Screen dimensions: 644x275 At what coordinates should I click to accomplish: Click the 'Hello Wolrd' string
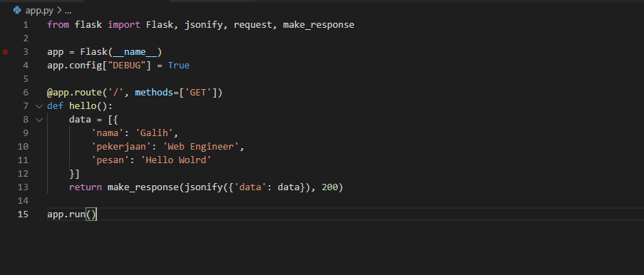pyautogui.click(x=175, y=160)
